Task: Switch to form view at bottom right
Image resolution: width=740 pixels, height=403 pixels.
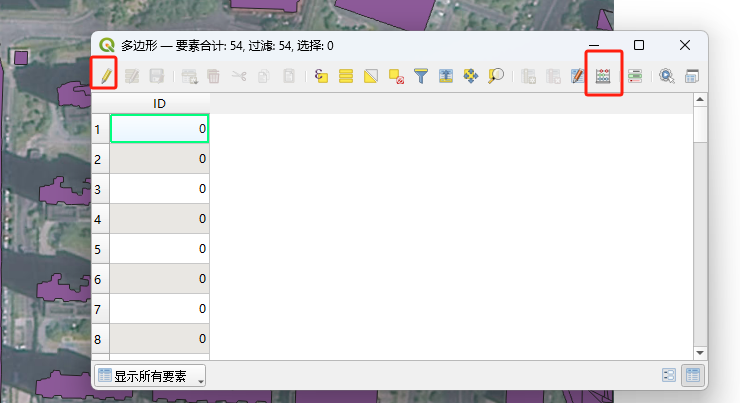Action: [669, 376]
